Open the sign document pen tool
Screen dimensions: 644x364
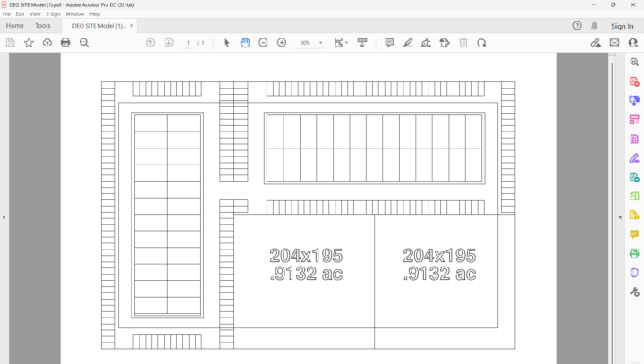(427, 43)
